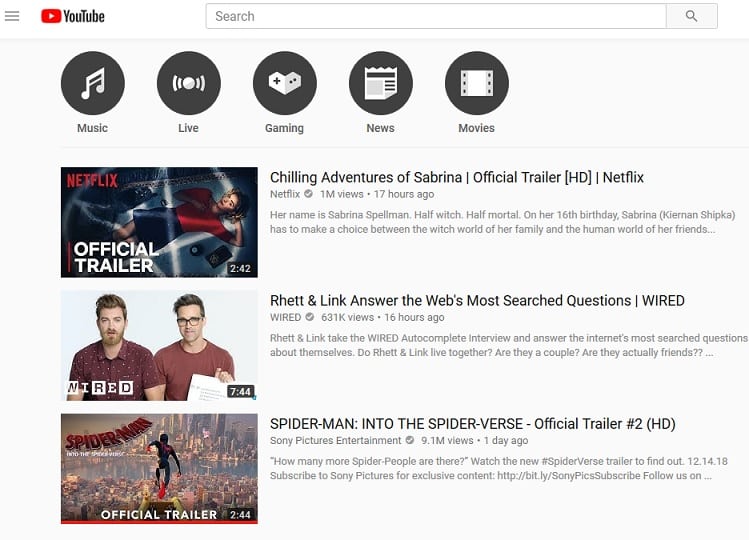The image size is (749, 540).
Task: Select the Gaming label text
Action: [285, 129]
